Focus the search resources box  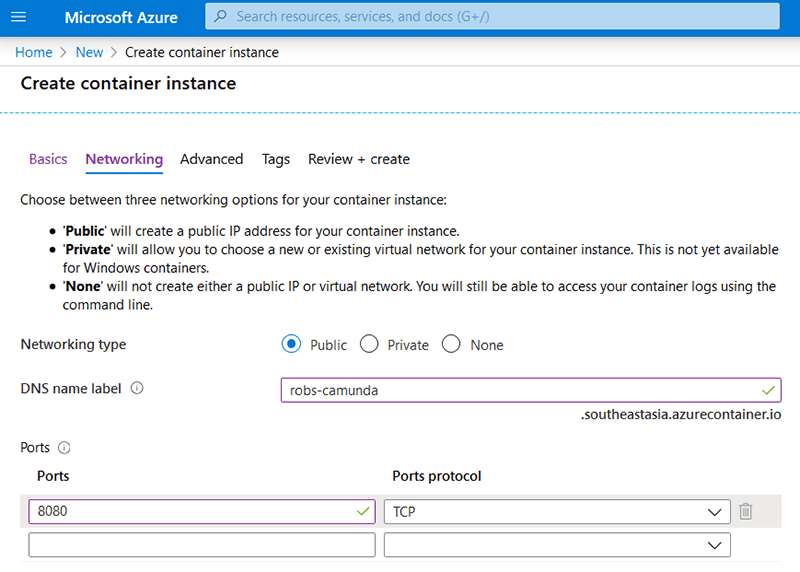(x=492, y=16)
